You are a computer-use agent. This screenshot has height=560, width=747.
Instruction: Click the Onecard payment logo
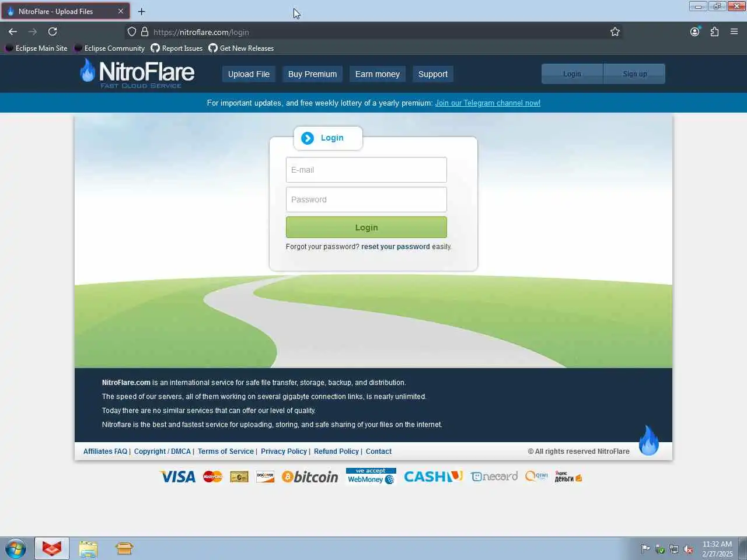[494, 477]
